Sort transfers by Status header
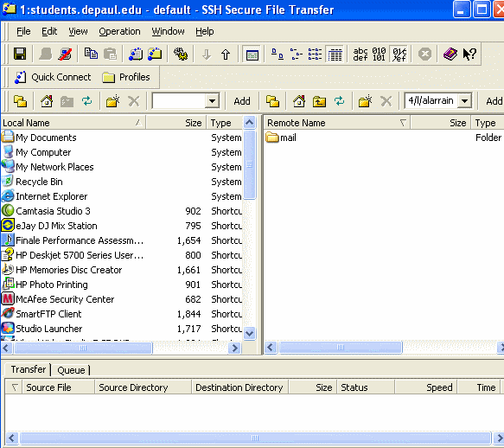 366,387
